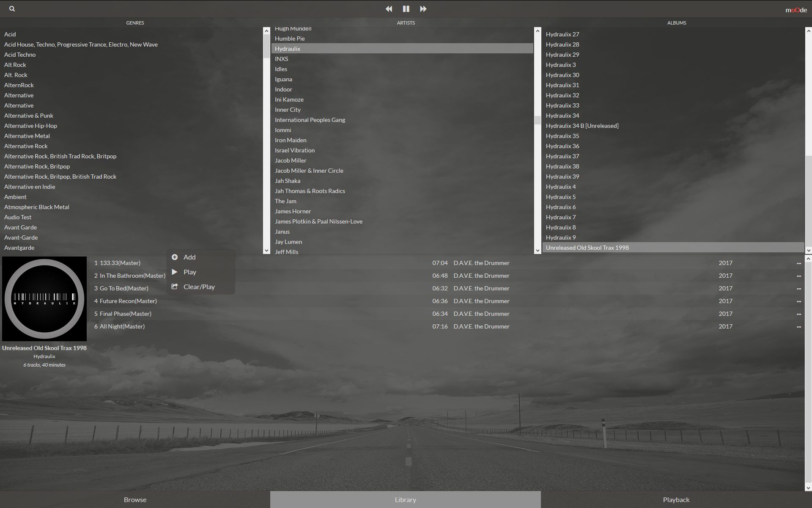Select artist Jah Shaka
The height and width of the screenshot is (508, 812).
coord(288,181)
